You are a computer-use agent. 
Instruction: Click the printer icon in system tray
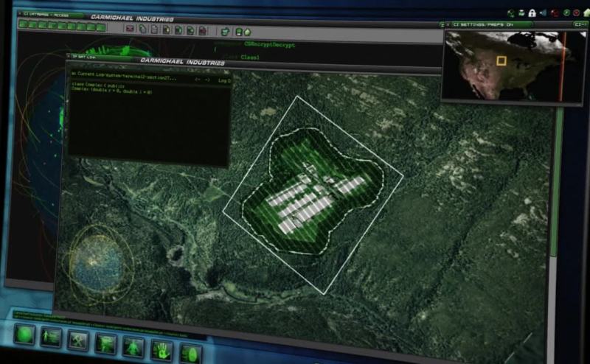click(x=520, y=13)
